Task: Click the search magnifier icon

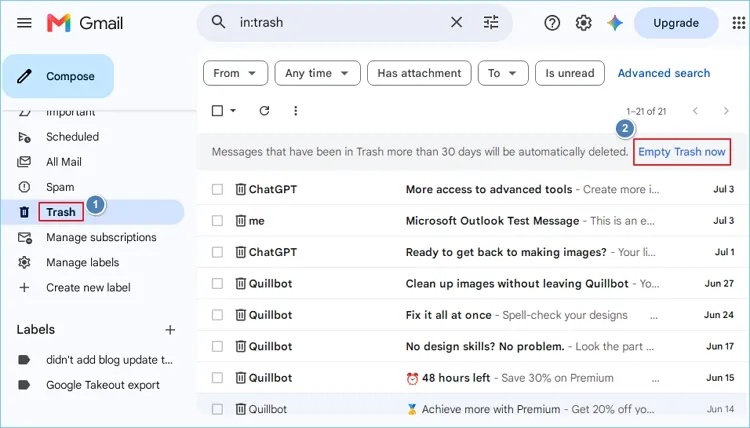Action: (218, 22)
